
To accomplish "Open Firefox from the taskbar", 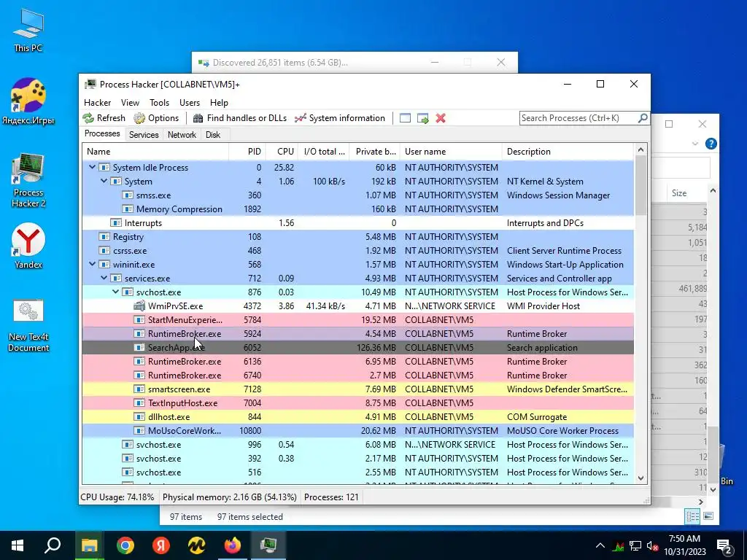I will [x=233, y=545].
